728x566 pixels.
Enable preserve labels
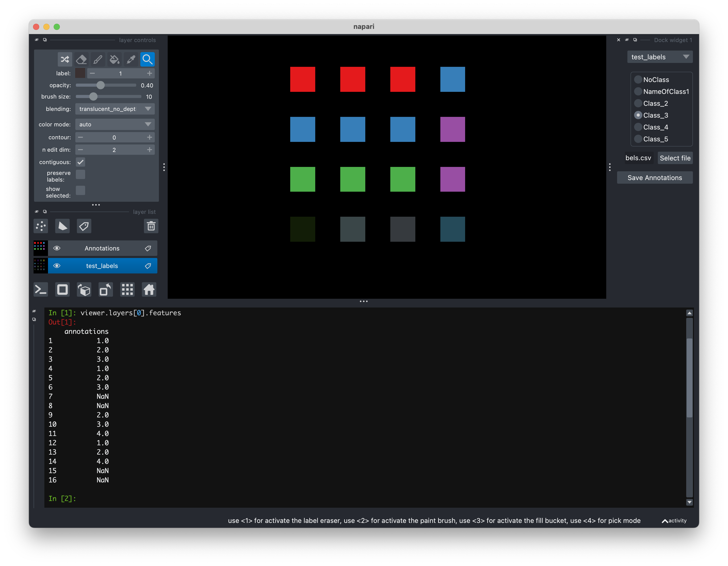80,174
